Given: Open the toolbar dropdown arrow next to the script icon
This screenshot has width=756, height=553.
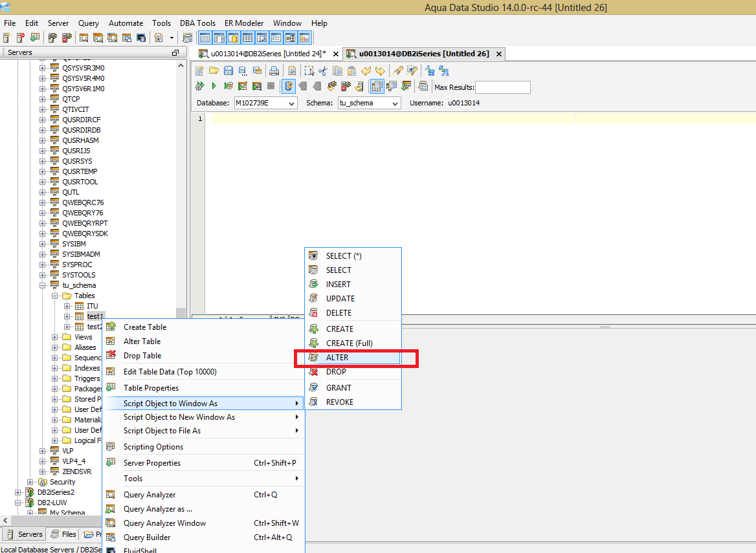Looking at the screenshot, I should [172, 38].
